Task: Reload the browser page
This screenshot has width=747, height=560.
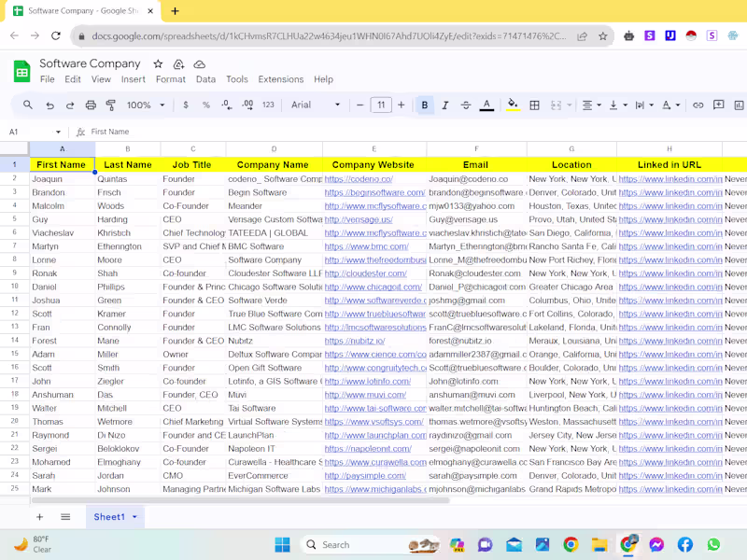Action: point(56,35)
